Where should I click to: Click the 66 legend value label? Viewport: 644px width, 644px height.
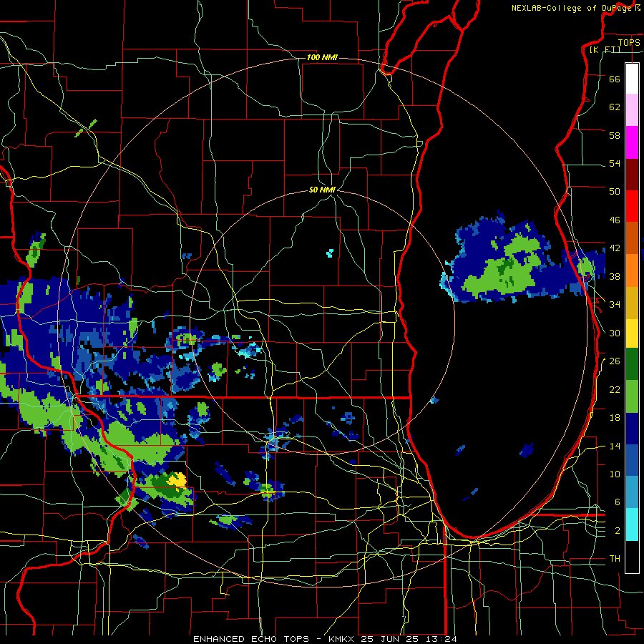(x=615, y=79)
